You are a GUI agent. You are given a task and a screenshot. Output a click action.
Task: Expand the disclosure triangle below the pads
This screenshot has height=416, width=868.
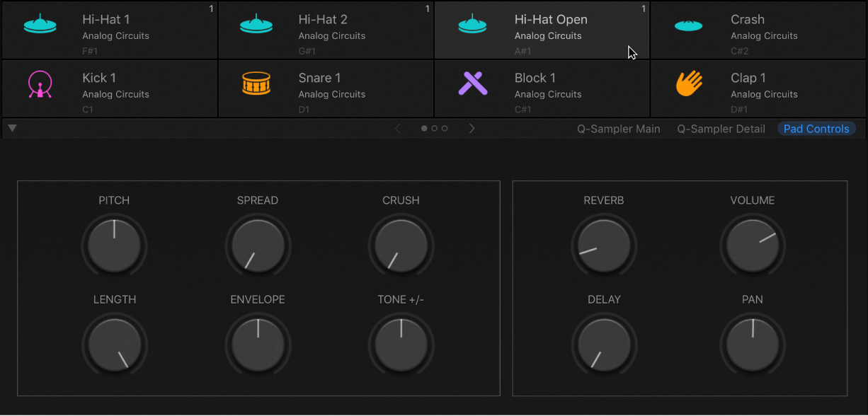tap(11, 128)
